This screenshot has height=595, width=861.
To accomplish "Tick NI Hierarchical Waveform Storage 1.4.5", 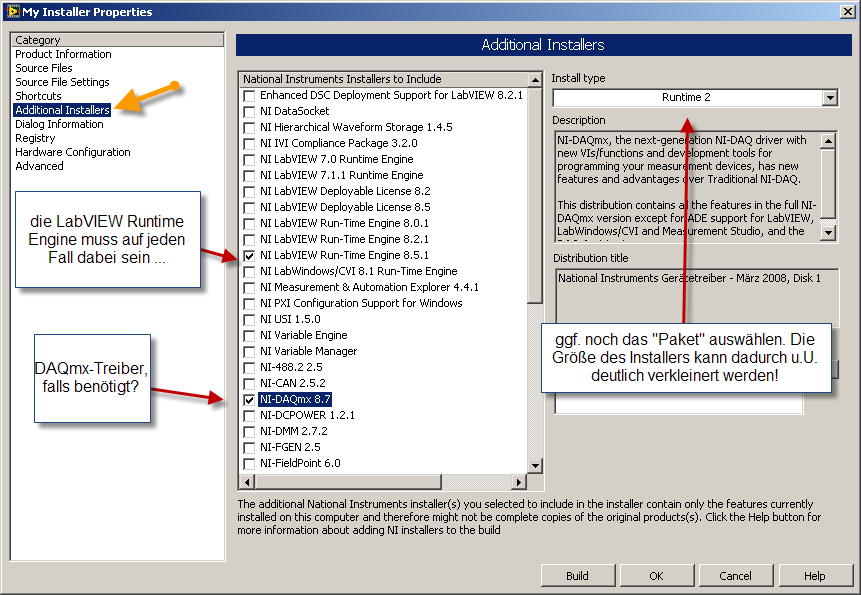I will tap(249, 128).
